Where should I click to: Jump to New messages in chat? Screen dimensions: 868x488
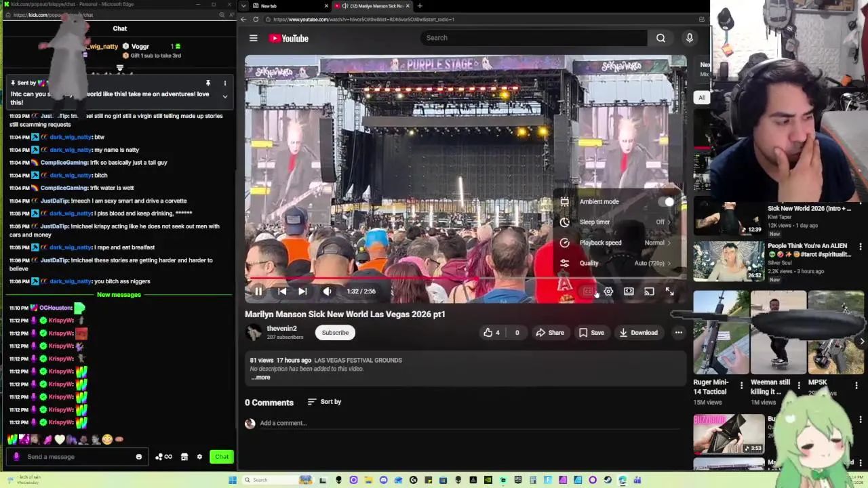click(x=119, y=295)
